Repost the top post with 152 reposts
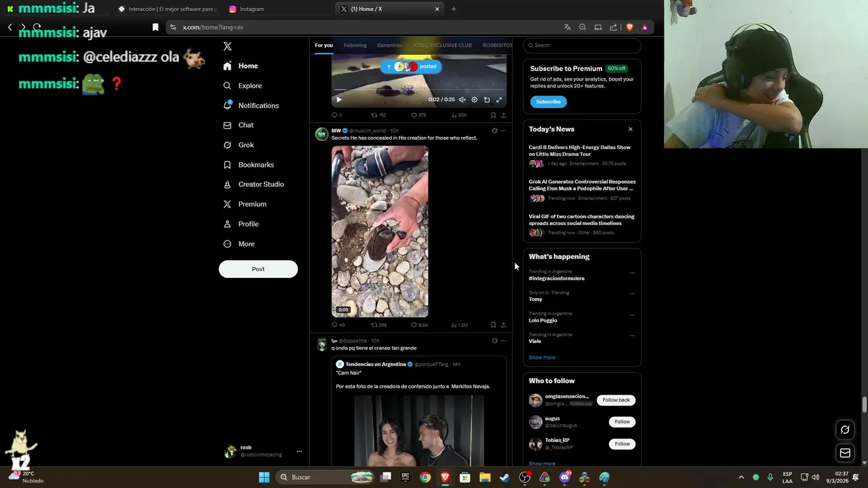 (378, 115)
